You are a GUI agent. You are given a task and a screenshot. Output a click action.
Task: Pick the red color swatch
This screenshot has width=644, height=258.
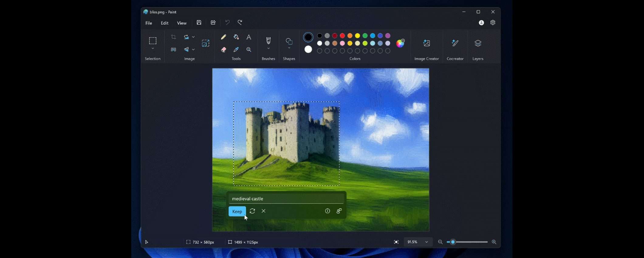pyautogui.click(x=342, y=36)
